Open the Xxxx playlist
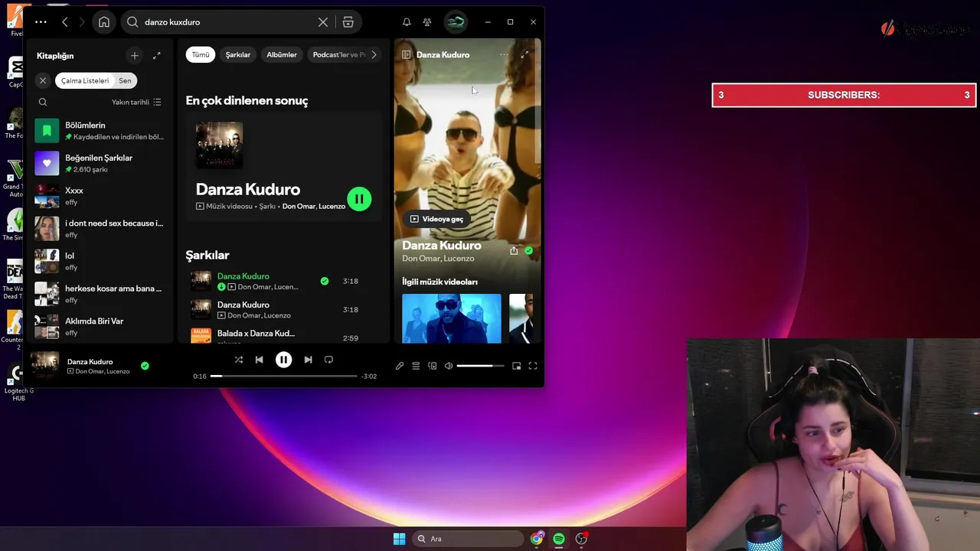Screen dimensions: 980x551 [x=100, y=196]
